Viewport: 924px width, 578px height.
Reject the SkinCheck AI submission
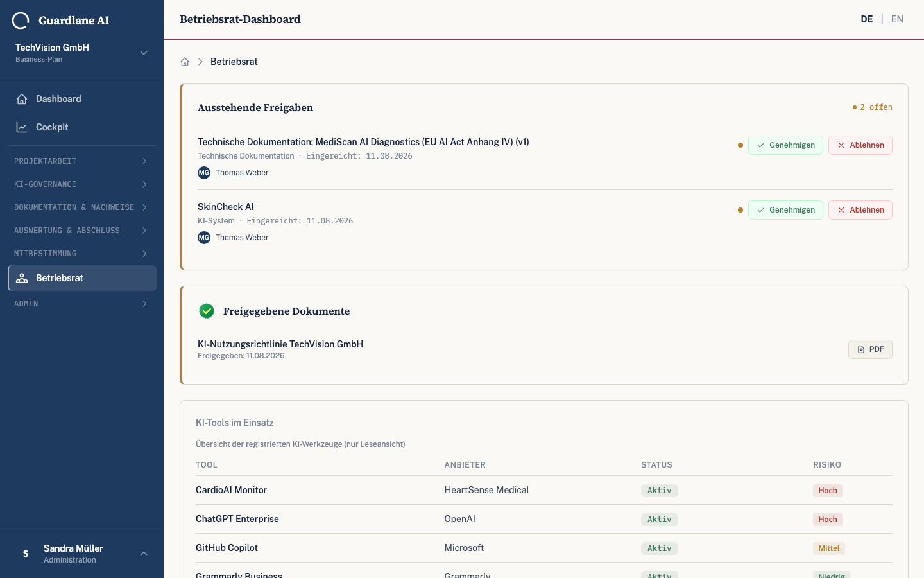(x=860, y=210)
